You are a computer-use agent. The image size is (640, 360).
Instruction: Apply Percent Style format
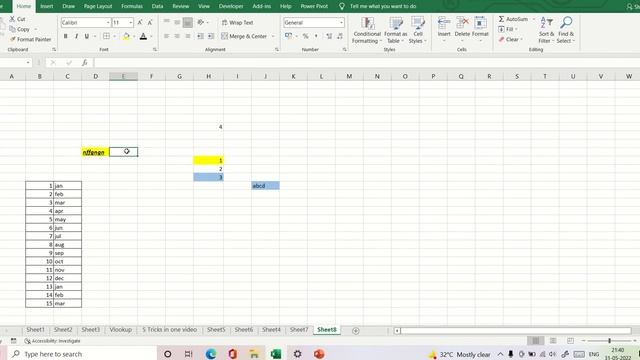(x=305, y=36)
